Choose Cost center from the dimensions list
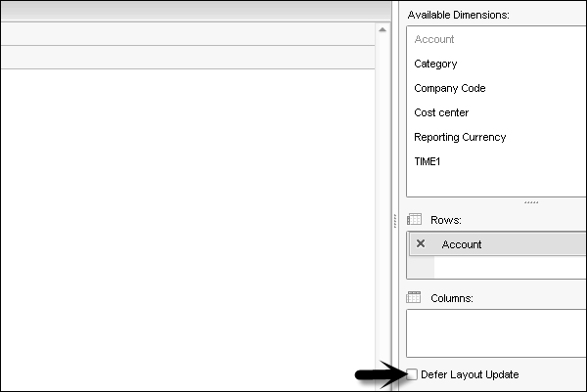The image size is (587, 392). [441, 112]
